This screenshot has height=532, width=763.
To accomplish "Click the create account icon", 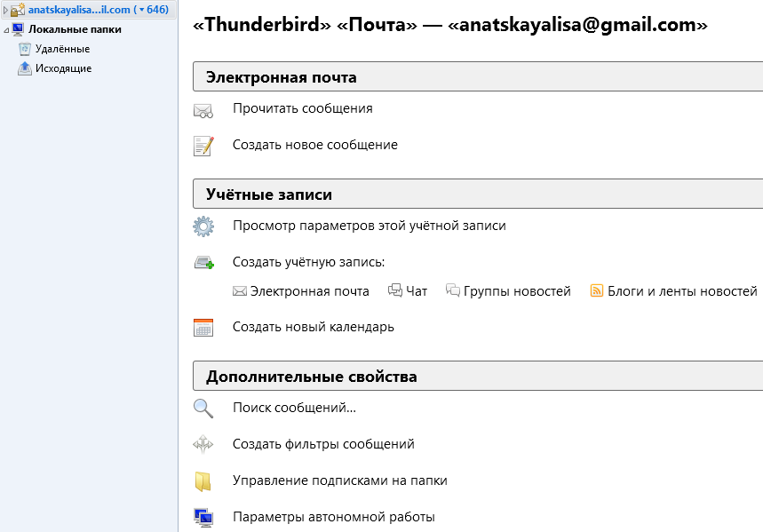I will (204, 263).
